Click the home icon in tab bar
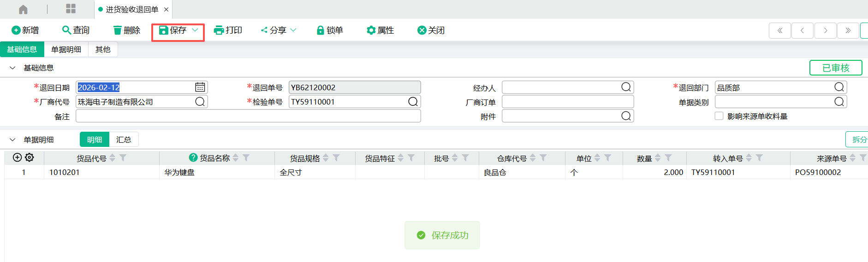Screen dimensions: 868x262 click(23, 10)
